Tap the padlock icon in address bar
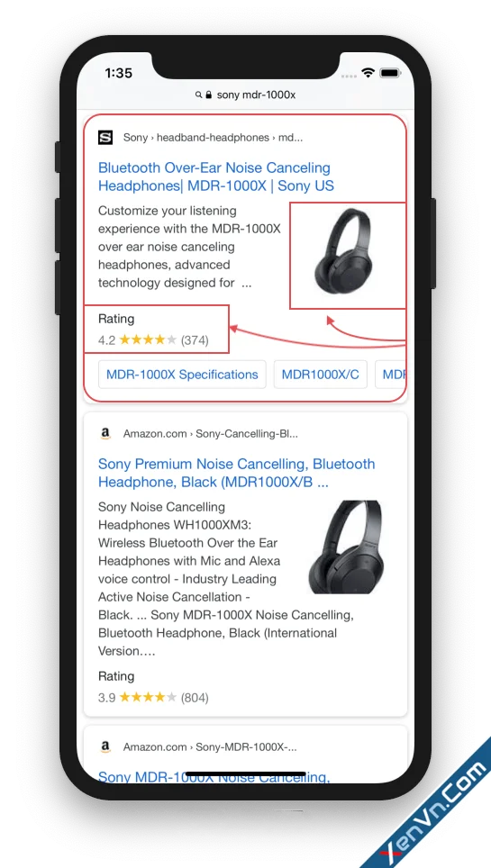The width and height of the screenshot is (491, 868). pyautogui.click(x=208, y=95)
